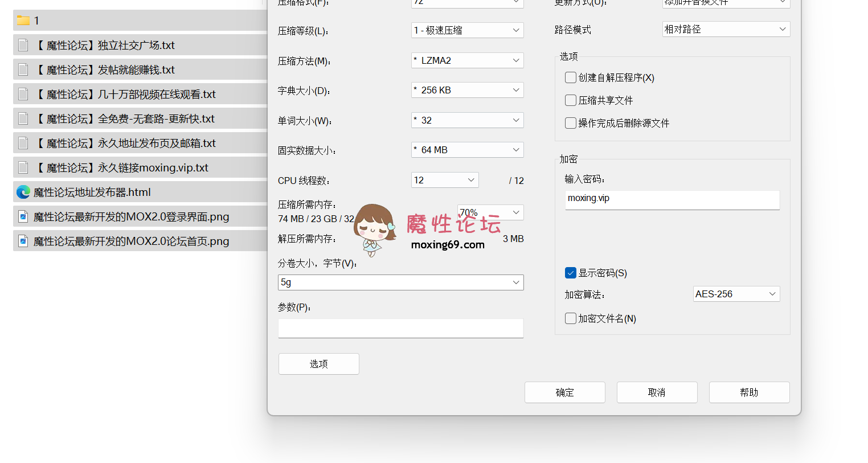The image size is (868, 463).
Task: Click the folder icon named 1
Action: 23,21
